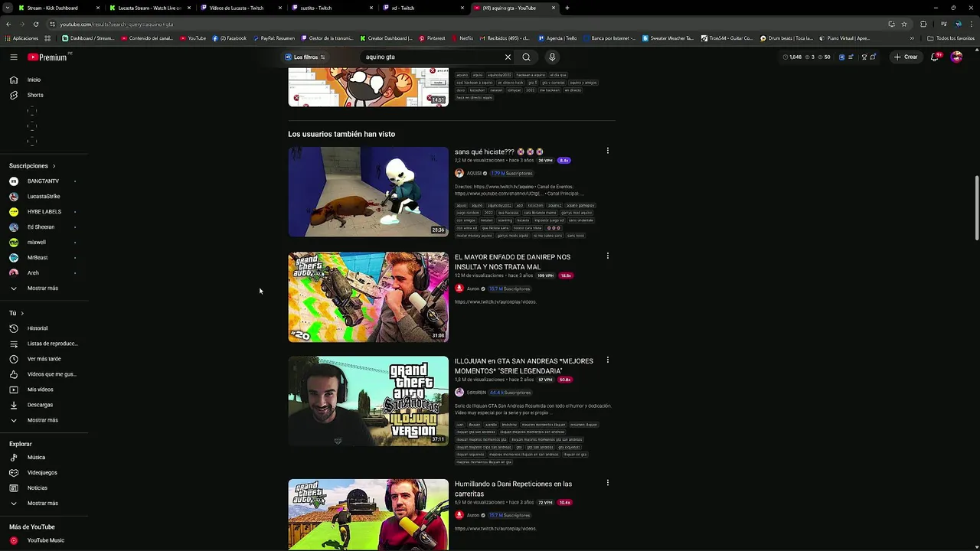Open GTA ramp Auron video thumbnail
This screenshot has height=551, width=980.
click(368, 297)
